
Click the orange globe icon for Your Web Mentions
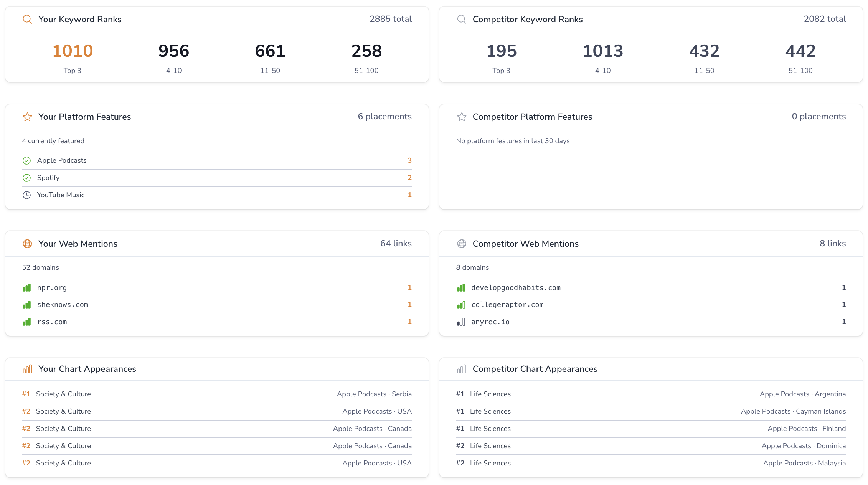(x=27, y=244)
